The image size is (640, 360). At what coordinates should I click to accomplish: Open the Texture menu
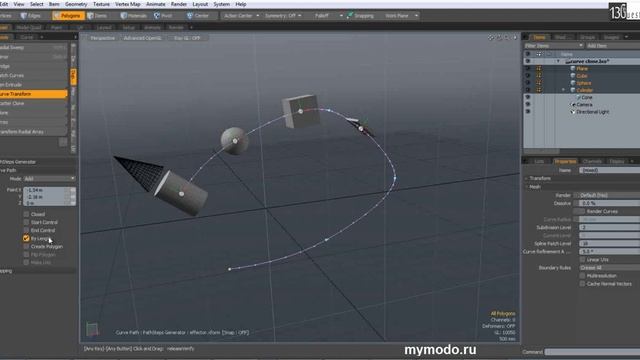coord(101,4)
